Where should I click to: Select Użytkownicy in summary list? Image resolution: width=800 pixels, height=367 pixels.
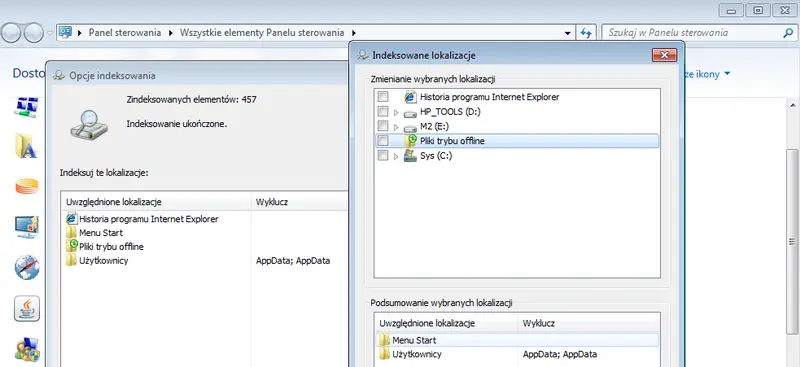tap(416, 354)
